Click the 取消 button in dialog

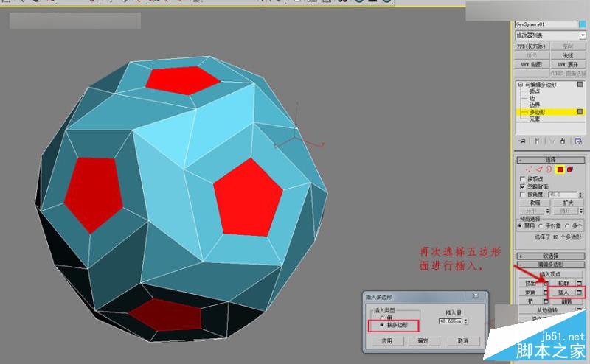[x=464, y=340]
